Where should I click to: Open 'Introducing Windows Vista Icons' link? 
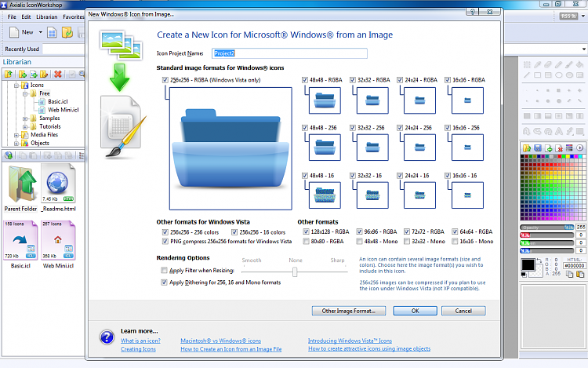point(350,341)
